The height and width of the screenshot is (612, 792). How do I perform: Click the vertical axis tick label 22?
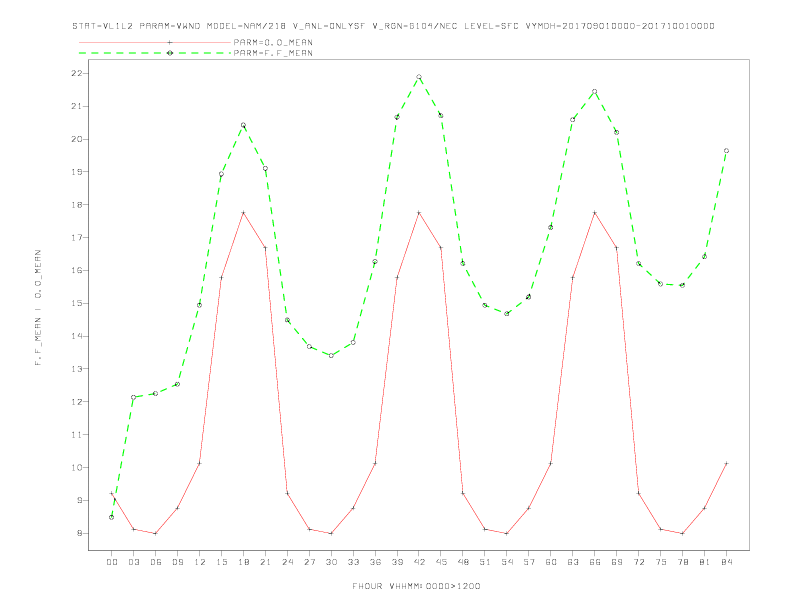pyautogui.click(x=77, y=73)
